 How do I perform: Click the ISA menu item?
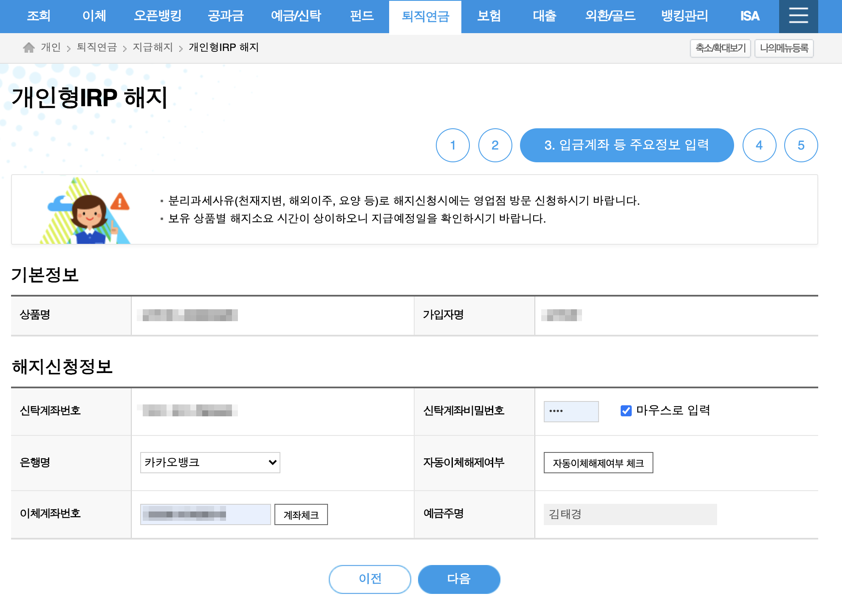[x=749, y=16]
